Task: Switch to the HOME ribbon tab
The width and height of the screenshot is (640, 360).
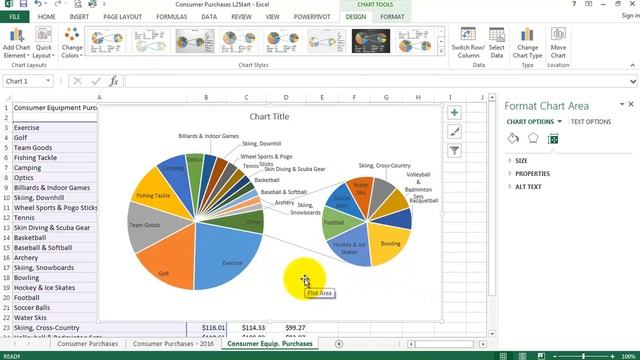Action: pyautogui.click(x=47, y=17)
